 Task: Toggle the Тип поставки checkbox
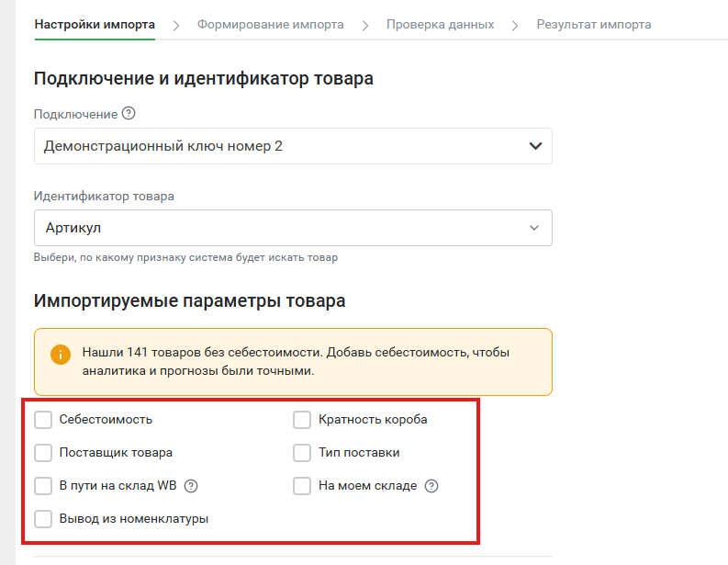302,453
